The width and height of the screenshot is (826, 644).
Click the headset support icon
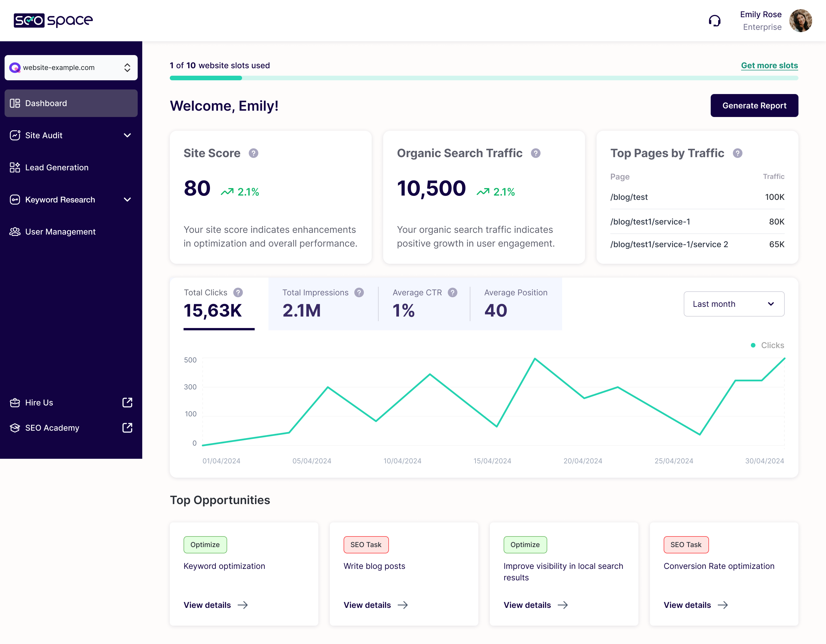[714, 21]
